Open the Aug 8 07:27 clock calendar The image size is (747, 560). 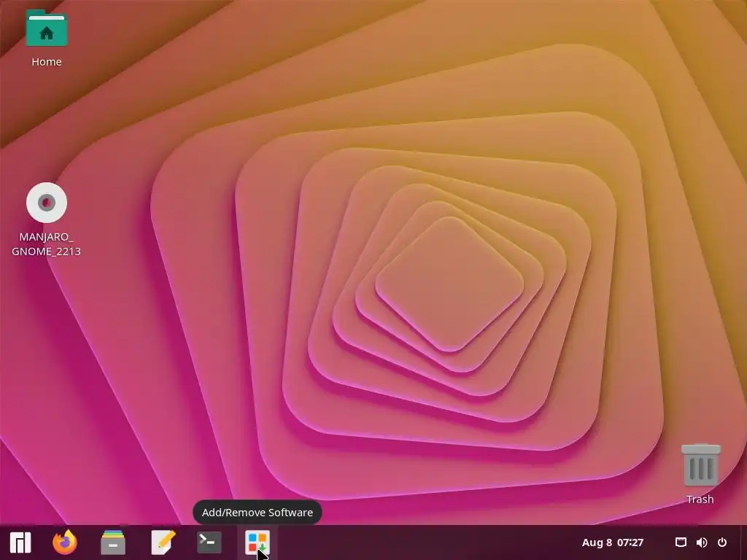click(613, 542)
